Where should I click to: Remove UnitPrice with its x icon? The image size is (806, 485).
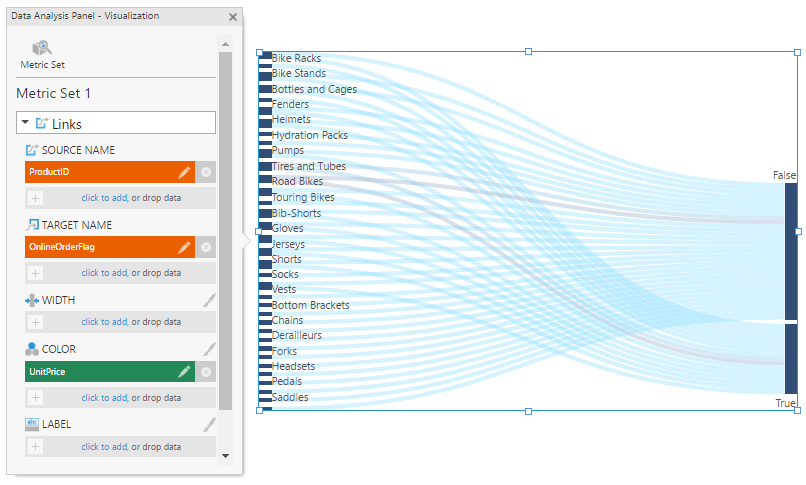point(206,371)
